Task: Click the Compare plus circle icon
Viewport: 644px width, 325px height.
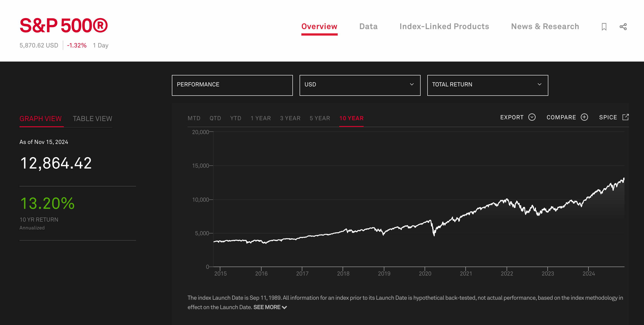Action: [584, 117]
